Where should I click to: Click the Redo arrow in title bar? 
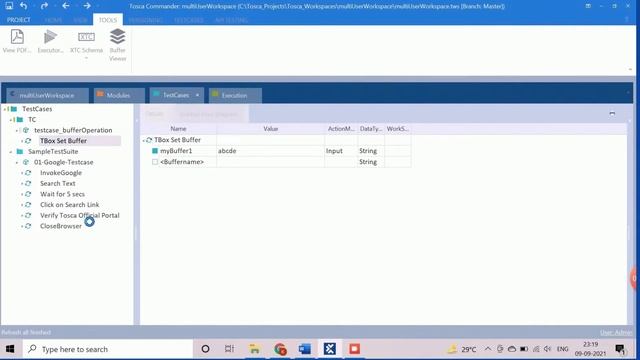pos(44,6)
